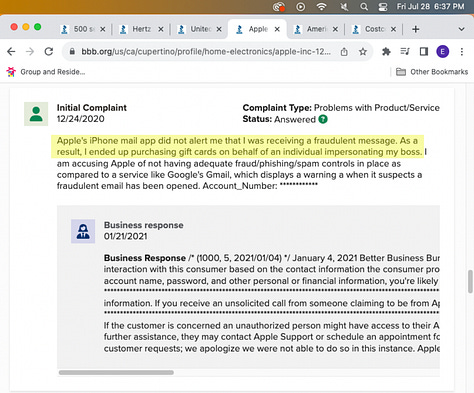474x393 pixels.
Task: Click the horizontal scrollbar under business response
Action: click(116, 372)
